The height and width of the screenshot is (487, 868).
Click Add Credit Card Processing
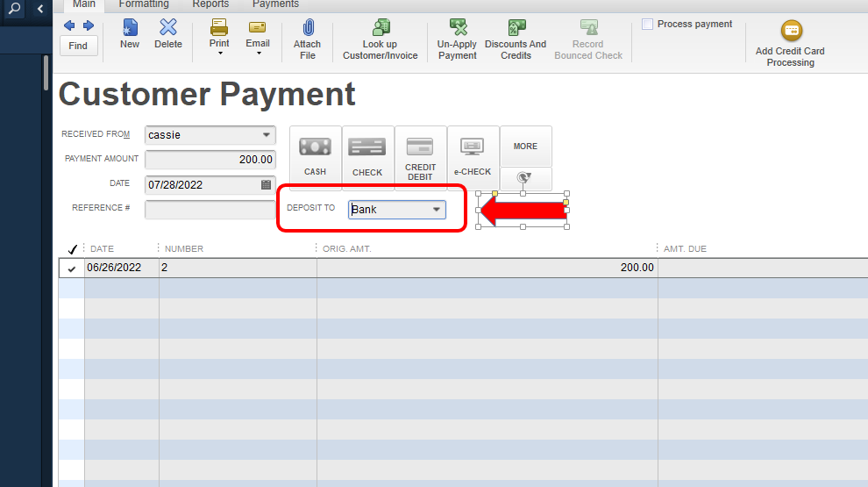(x=790, y=44)
